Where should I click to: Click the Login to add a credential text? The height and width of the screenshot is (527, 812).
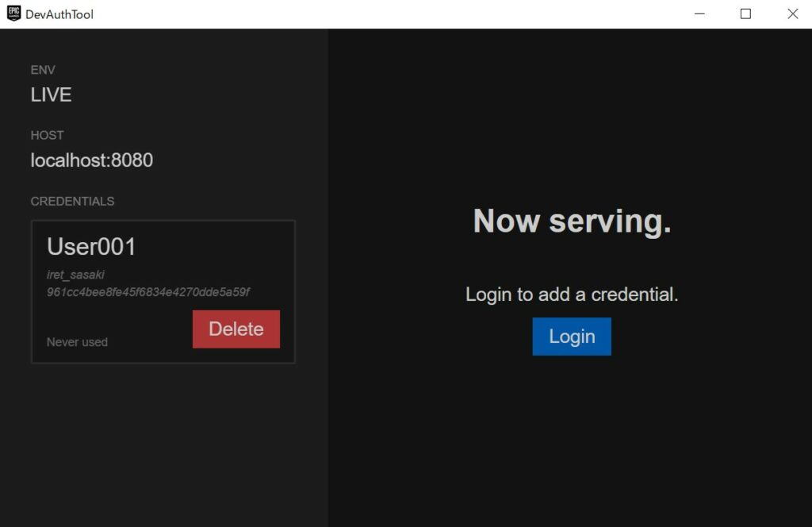click(572, 294)
